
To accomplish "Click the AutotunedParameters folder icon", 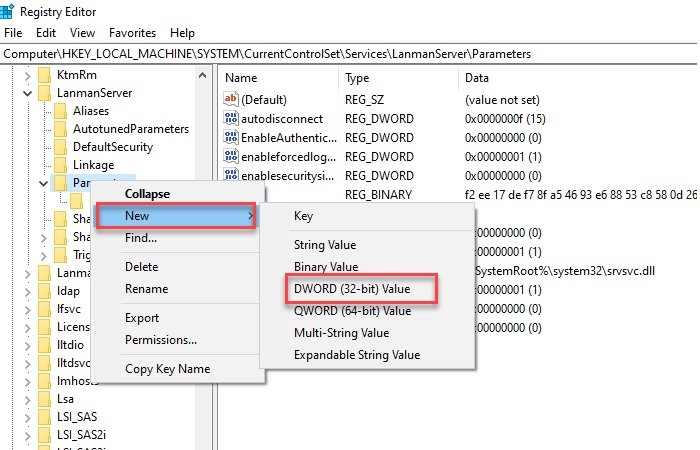I will point(62,129).
